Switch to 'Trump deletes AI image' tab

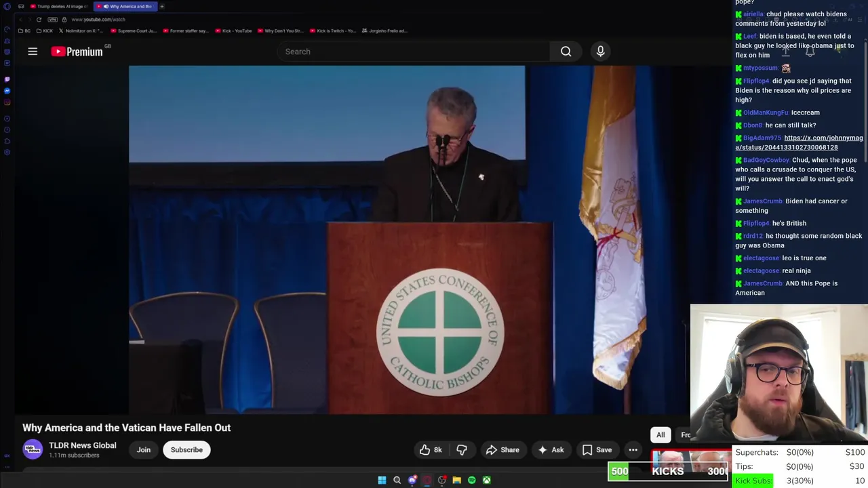(59, 7)
